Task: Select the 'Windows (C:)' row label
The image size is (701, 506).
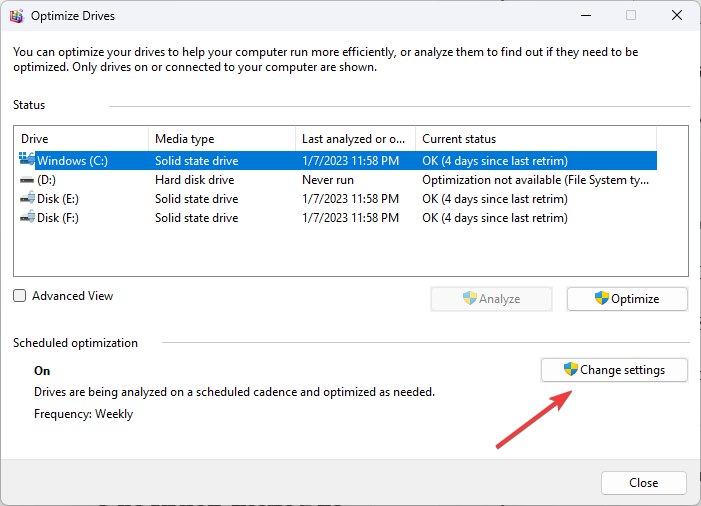Action: [72, 161]
